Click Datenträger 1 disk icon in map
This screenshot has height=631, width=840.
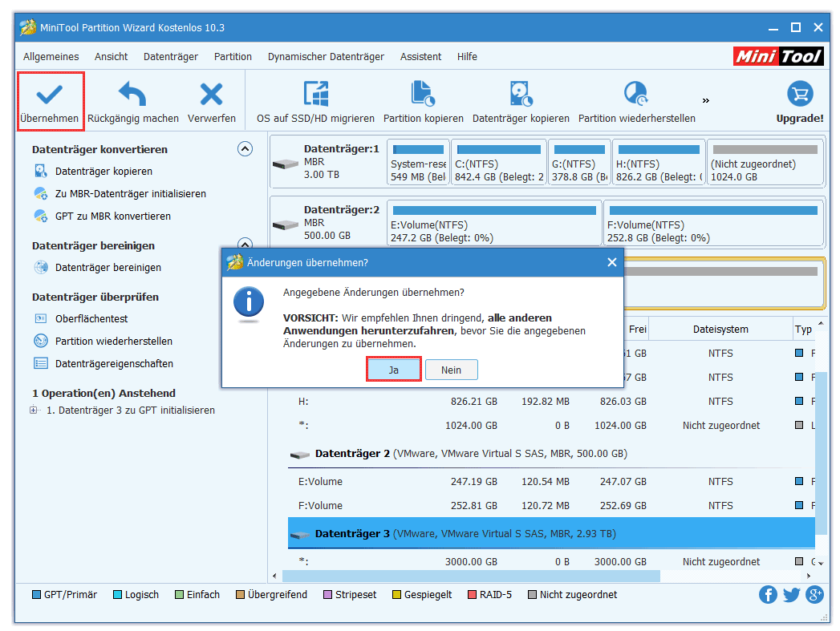pos(285,164)
